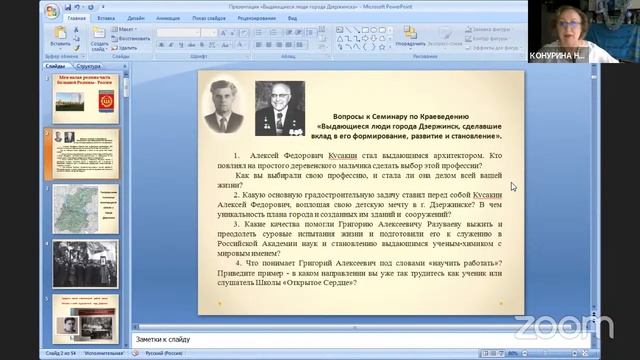Apply bulleted list
The height and width of the screenshot is (360, 640).
(260, 33)
